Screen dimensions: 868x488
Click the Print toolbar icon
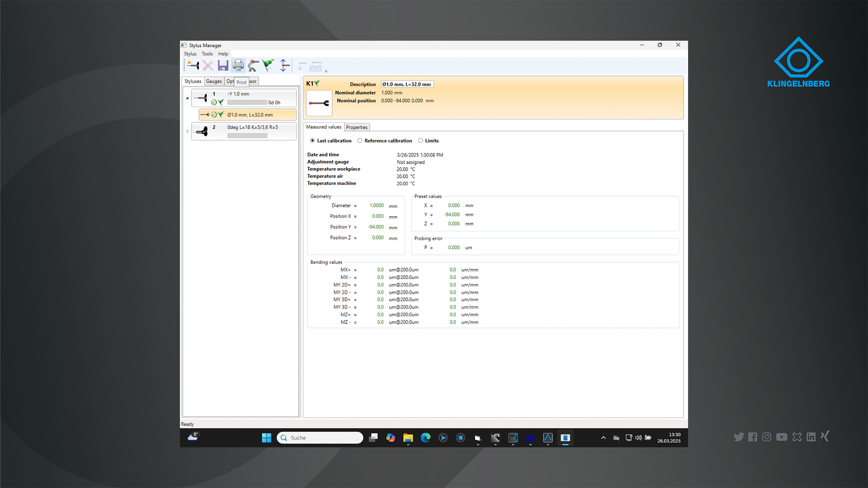click(238, 66)
